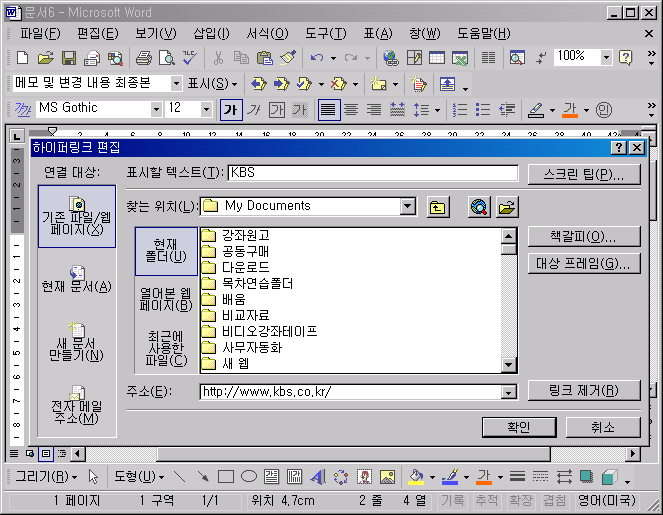Insert clip art from the drawing toolbar
This screenshot has width=663, height=515.
364,477
